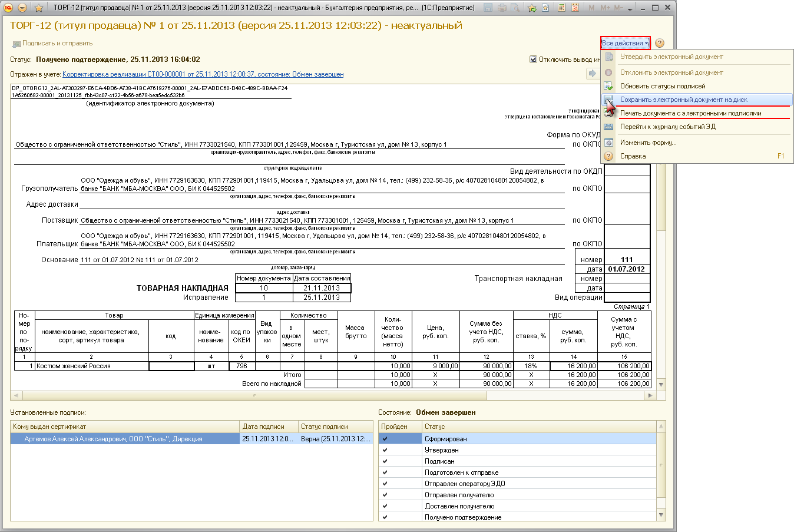Select Сохранить электронный документ на диск

pos(683,100)
